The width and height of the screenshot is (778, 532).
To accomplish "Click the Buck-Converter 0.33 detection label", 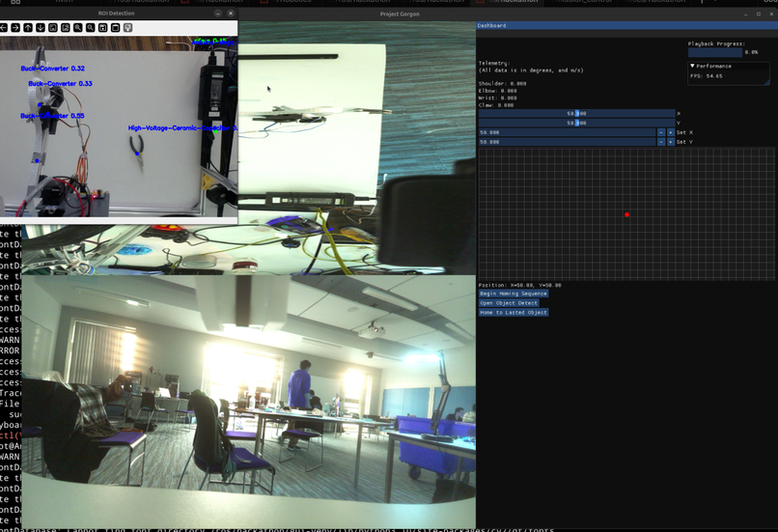I will click(60, 83).
